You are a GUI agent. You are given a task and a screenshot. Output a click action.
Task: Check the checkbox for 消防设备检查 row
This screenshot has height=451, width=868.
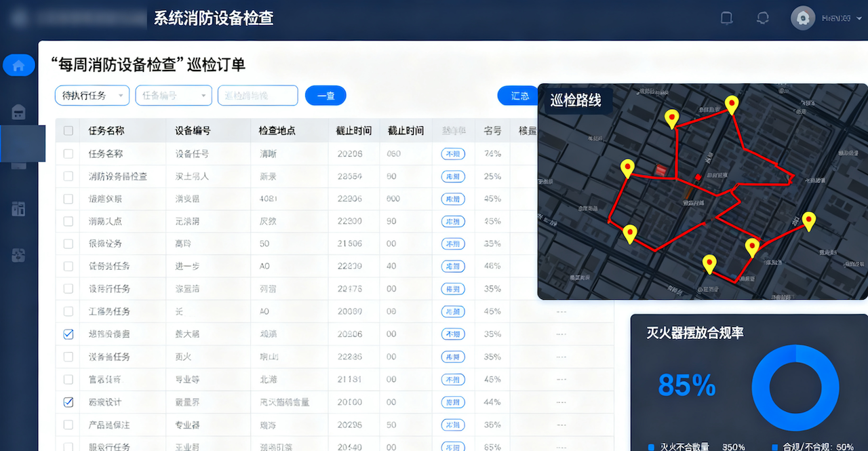pos(68,176)
